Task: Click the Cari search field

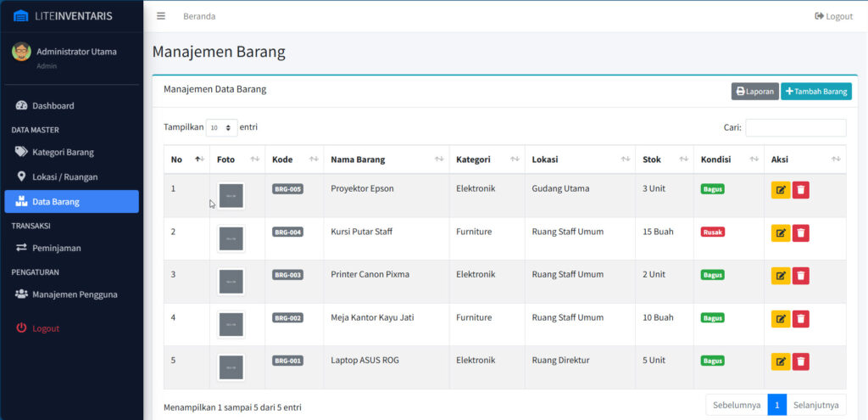Action: tap(795, 128)
